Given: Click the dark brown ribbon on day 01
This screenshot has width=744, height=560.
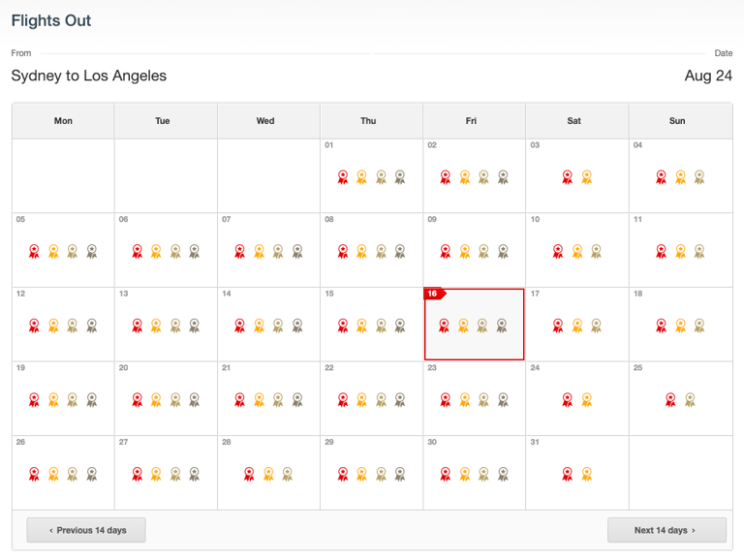Looking at the screenshot, I should click(400, 177).
